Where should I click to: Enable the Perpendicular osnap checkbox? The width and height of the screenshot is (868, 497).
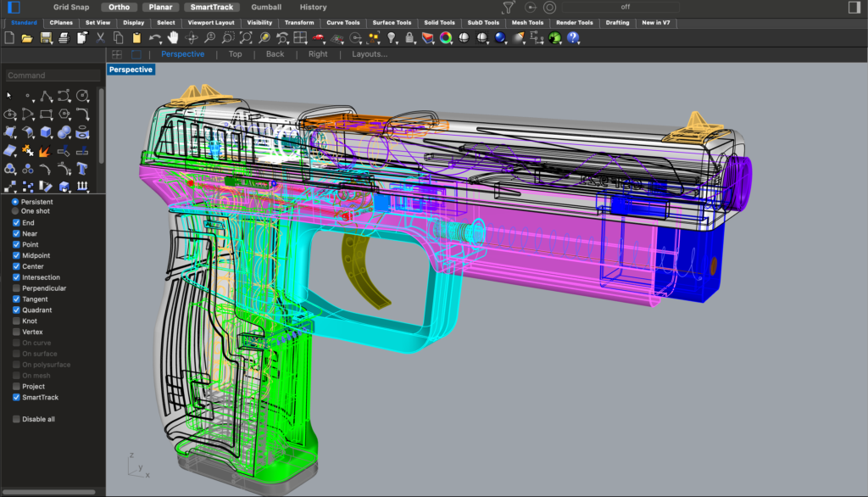tap(16, 288)
